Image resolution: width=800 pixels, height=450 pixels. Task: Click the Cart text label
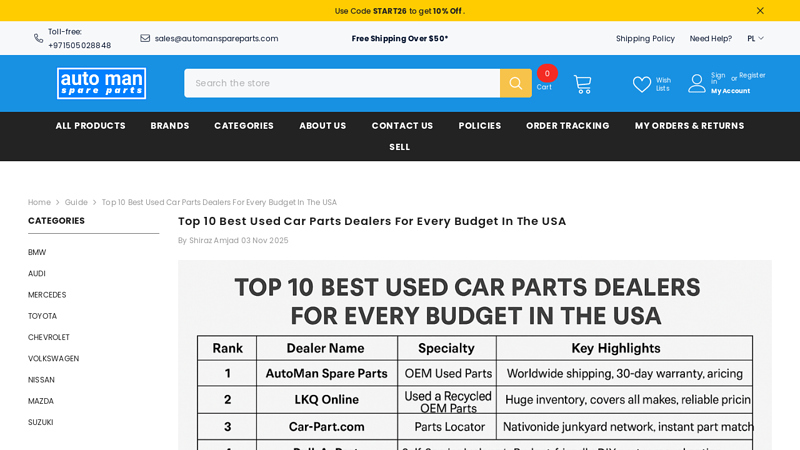pos(544,87)
